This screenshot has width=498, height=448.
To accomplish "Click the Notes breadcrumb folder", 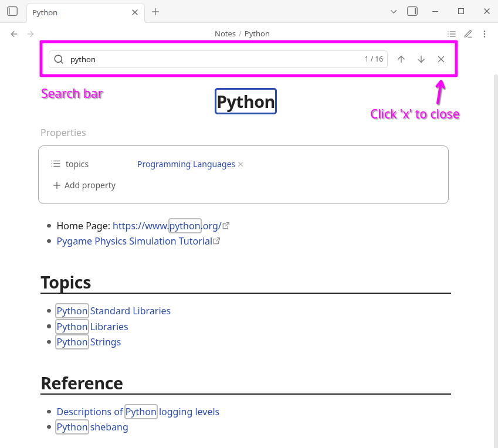I will [225, 34].
